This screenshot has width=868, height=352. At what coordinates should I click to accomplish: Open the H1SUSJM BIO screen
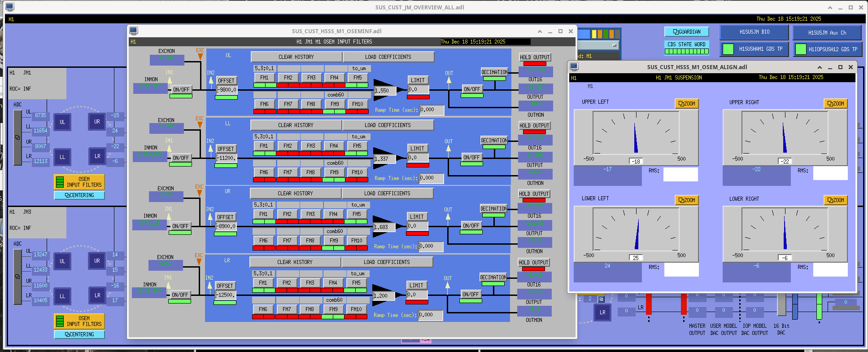(754, 32)
